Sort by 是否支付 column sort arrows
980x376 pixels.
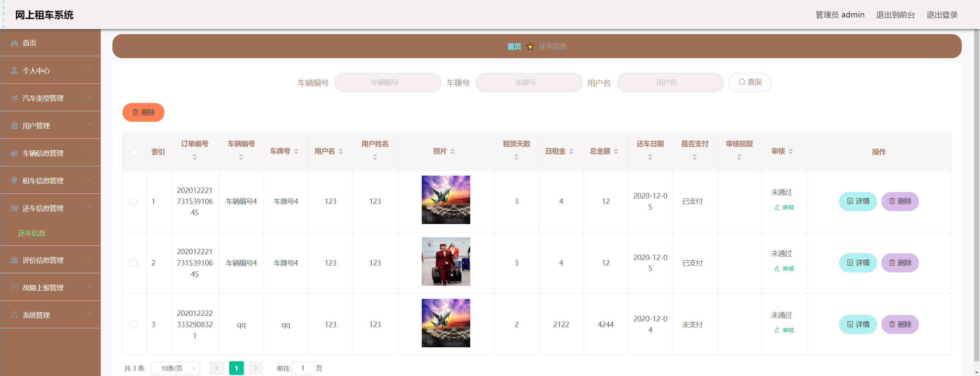coord(695,157)
